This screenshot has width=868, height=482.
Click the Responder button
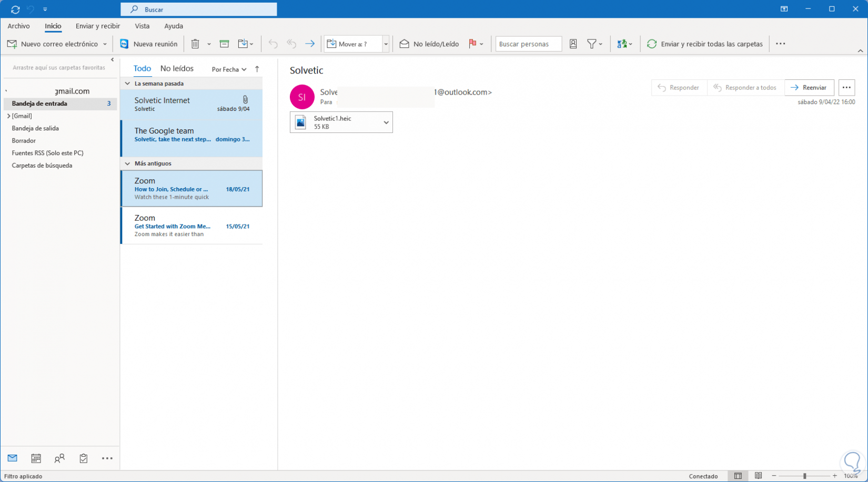point(679,88)
